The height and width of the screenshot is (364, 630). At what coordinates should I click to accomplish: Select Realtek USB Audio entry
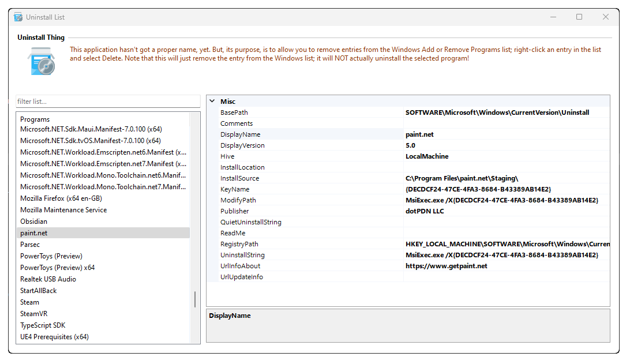[48, 279]
